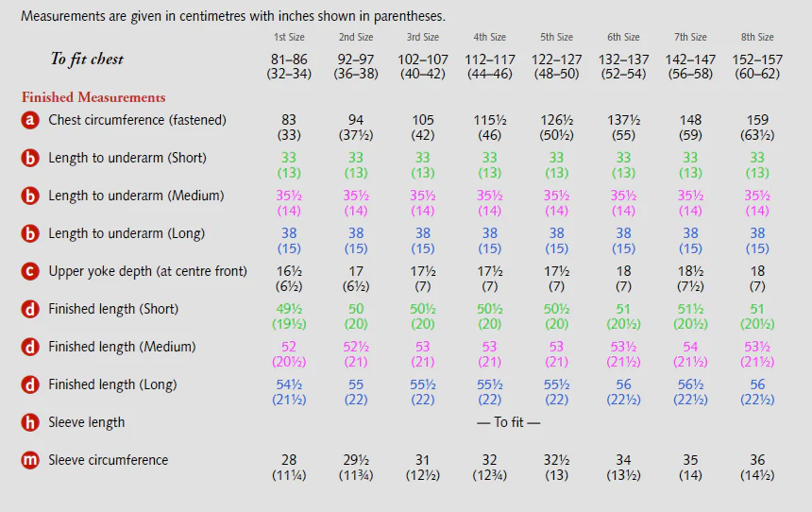
Task: Click the 'd' icon beside Finished length (Long)
Action: 30,384
